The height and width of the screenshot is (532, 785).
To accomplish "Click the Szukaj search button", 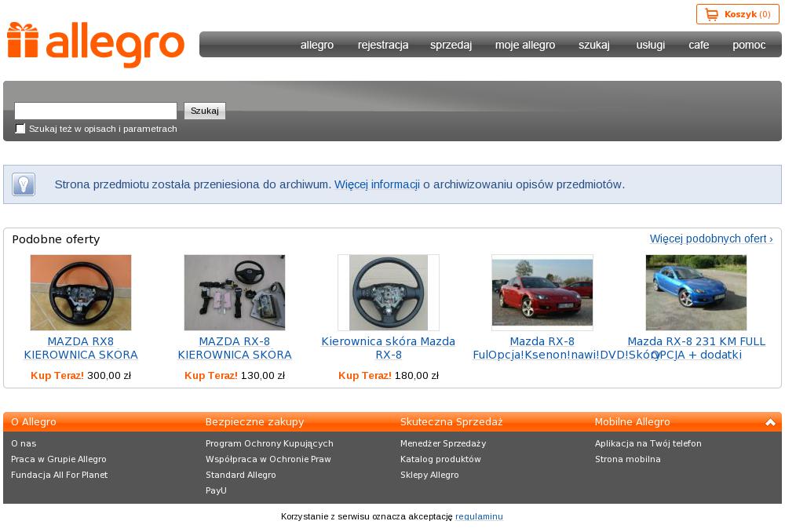I will click(x=205, y=111).
